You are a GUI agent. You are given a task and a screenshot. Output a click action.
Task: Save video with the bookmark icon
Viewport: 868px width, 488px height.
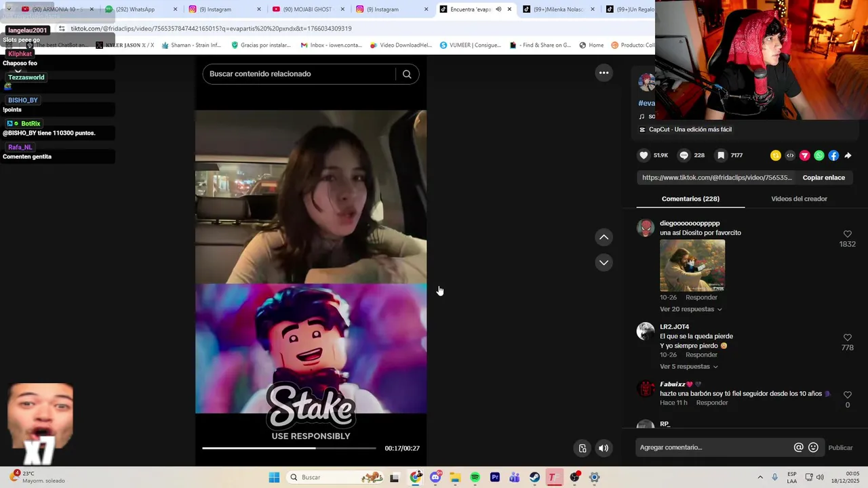point(721,155)
